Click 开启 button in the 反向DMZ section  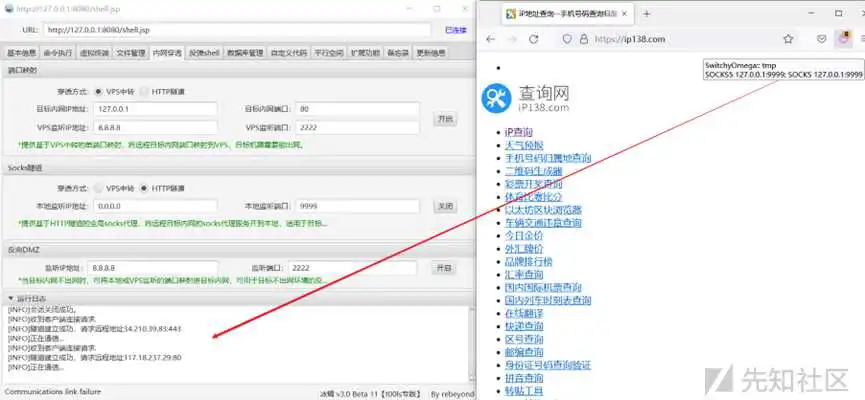point(444,268)
